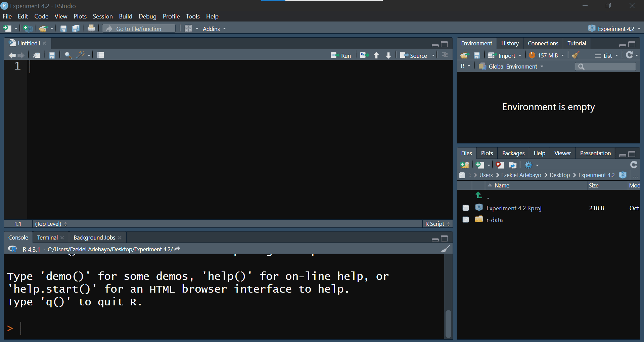
Task: Save workspace in Environment pane
Action: [476, 55]
